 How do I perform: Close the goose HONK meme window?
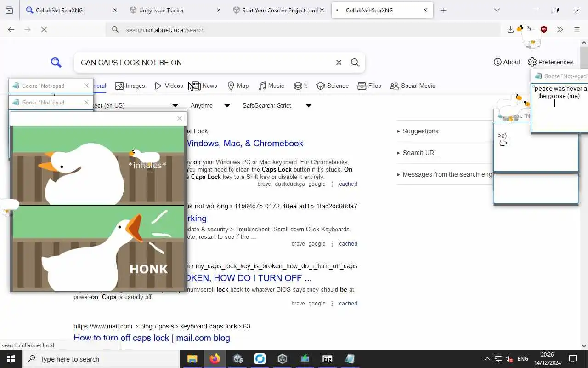179,118
